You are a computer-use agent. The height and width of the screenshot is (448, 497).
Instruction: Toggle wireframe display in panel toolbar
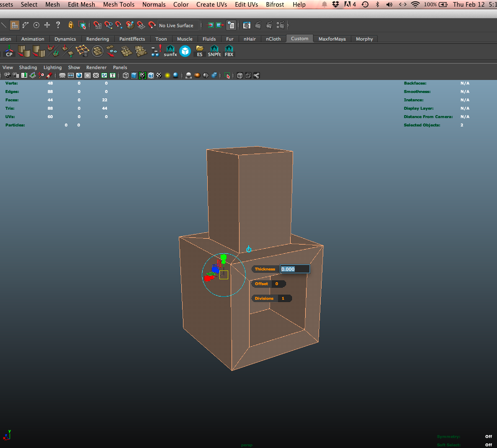pyautogui.click(x=126, y=75)
